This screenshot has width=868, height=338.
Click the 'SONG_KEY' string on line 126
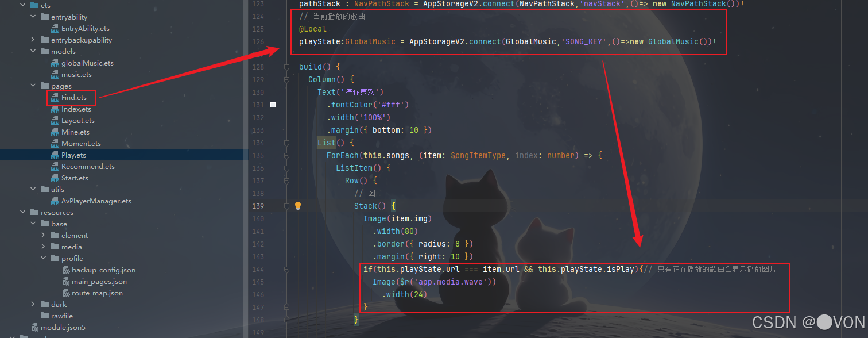[x=583, y=41]
